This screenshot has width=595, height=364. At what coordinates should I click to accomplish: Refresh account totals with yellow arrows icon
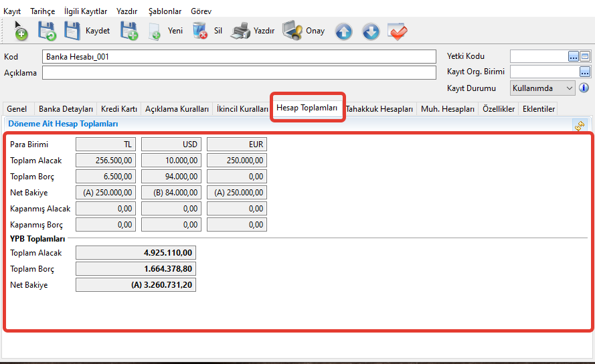(x=580, y=125)
